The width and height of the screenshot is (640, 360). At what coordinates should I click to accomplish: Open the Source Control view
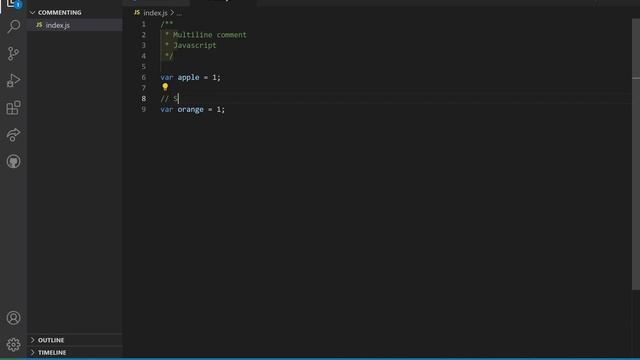[13, 53]
